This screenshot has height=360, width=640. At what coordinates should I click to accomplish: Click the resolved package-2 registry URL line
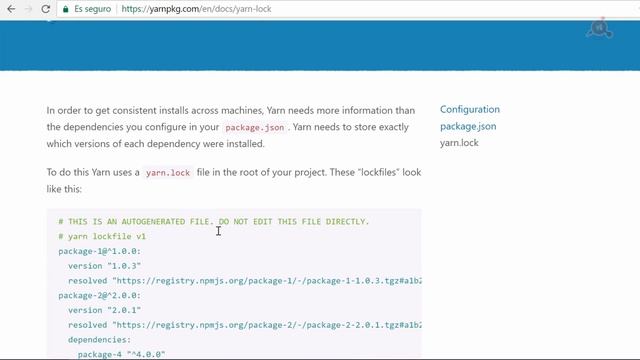click(245, 325)
